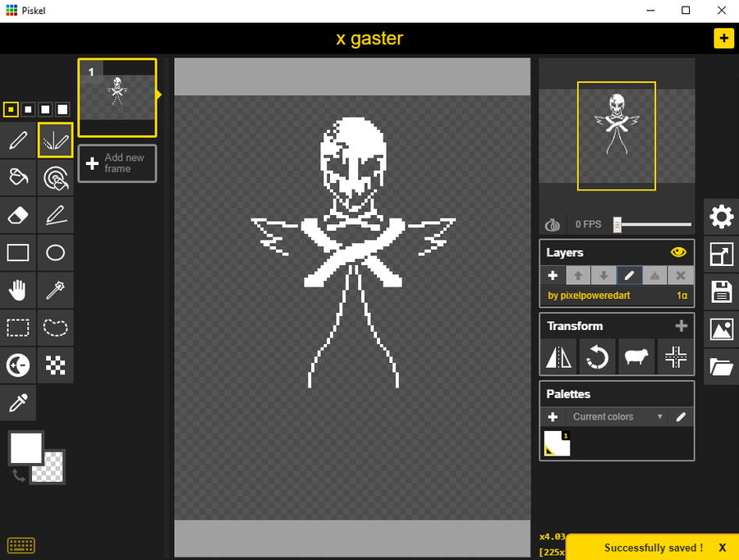Toggle layer preview eye icon

coord(678,252)
